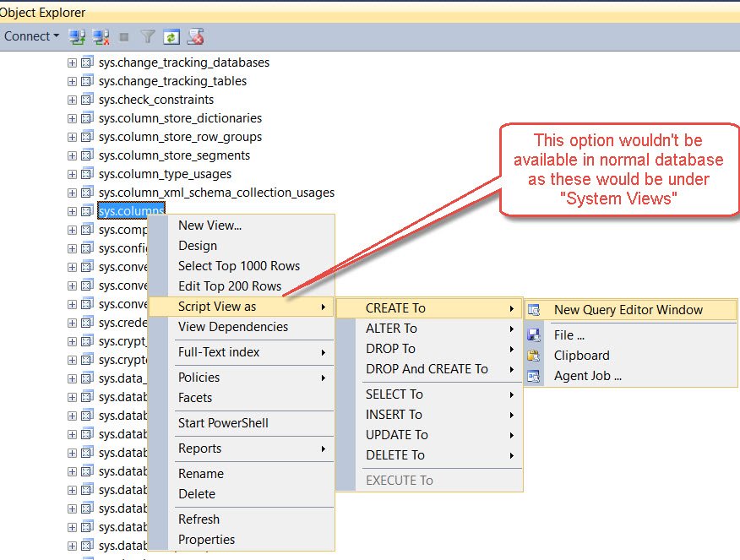
Task: Open UPDATE To submenu
Action: coord(429,435)
